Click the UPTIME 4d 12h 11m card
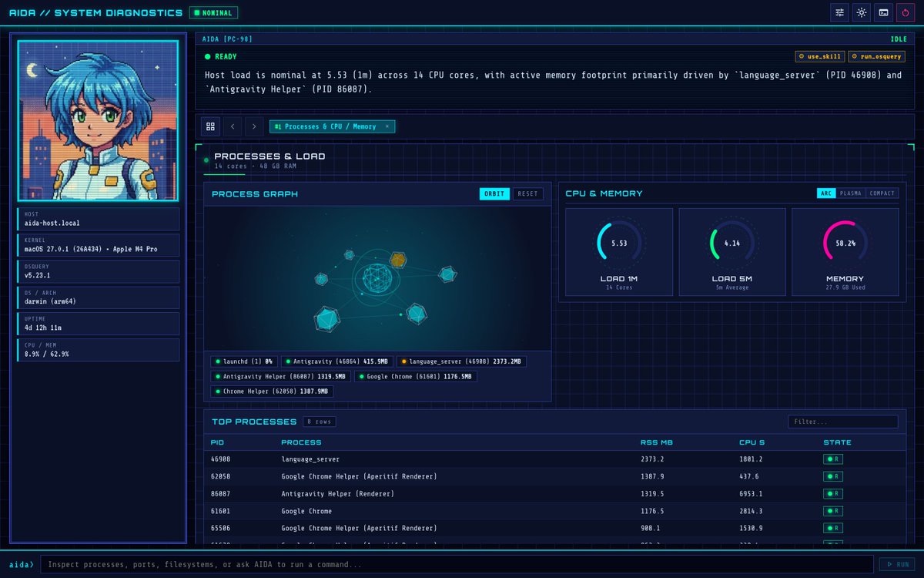 coord(99,324)
